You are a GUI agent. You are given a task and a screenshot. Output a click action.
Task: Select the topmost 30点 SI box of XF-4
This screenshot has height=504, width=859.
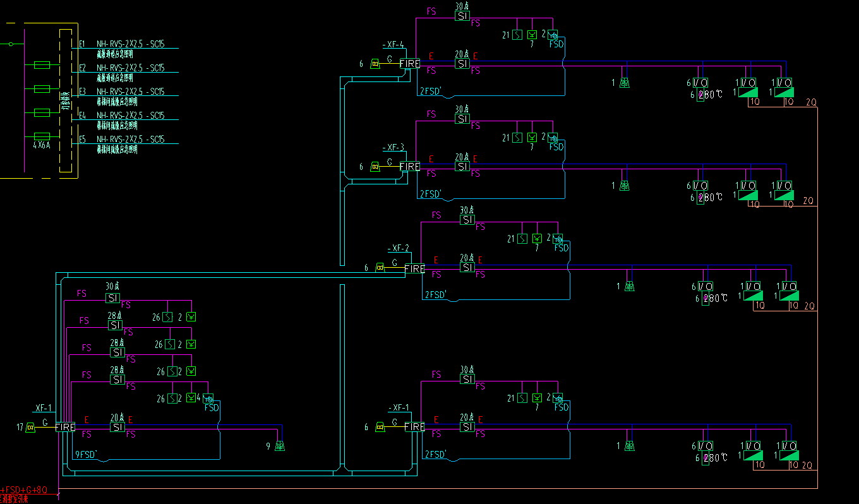tap(462, 16)
